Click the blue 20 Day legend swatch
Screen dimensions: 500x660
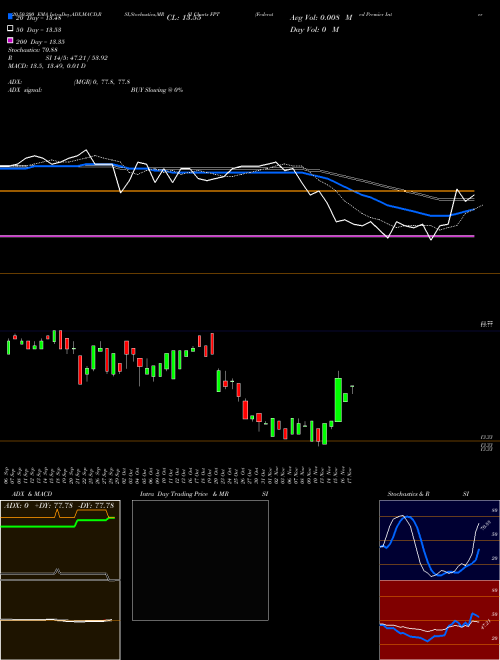[x=11, y=17]
